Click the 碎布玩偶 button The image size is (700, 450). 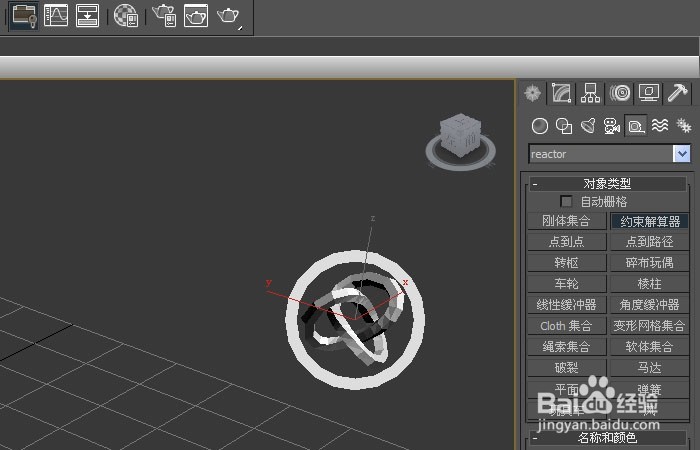pos(650,263)
